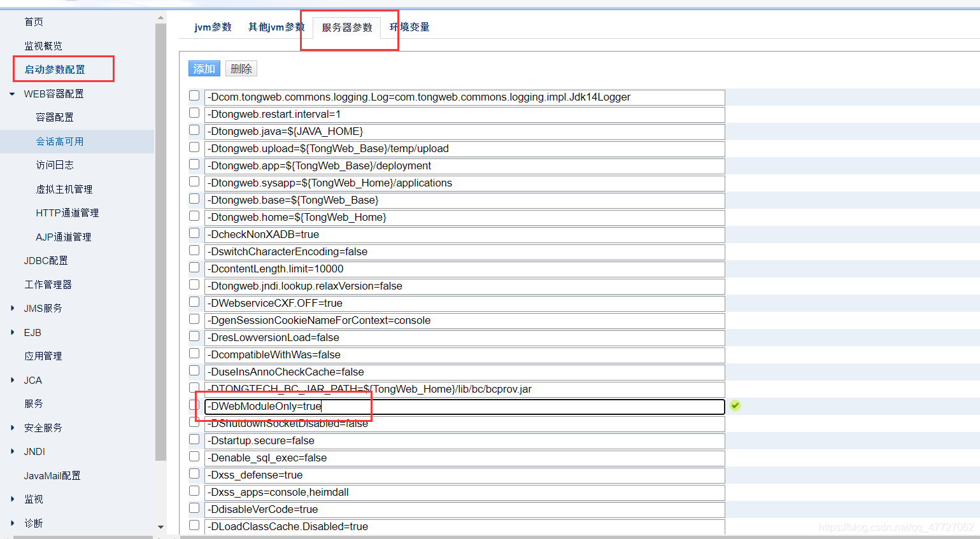Click the -Dtongweb.upload parameter field
Screen dimensions: 980x539
pyautogui.click(x=465, y=149)
